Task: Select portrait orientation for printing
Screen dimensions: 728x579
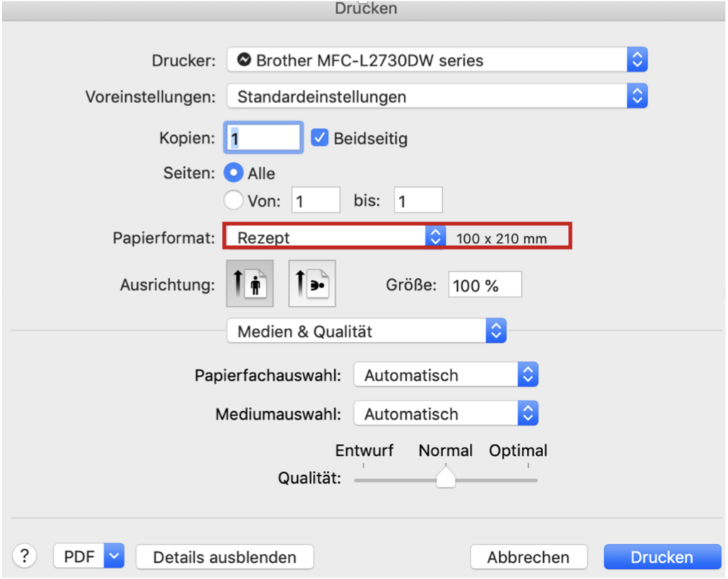Action: (249, 283)
